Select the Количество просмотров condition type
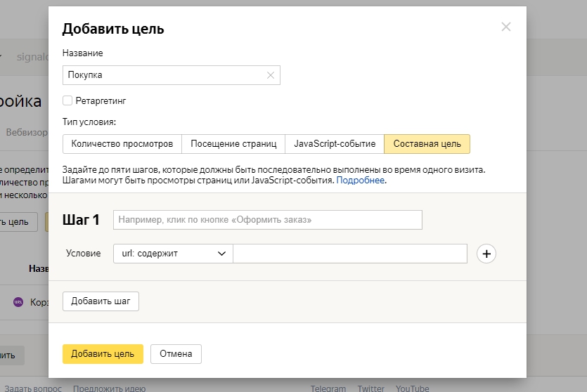Screen dimensions: 587x392 pos(122,144)
